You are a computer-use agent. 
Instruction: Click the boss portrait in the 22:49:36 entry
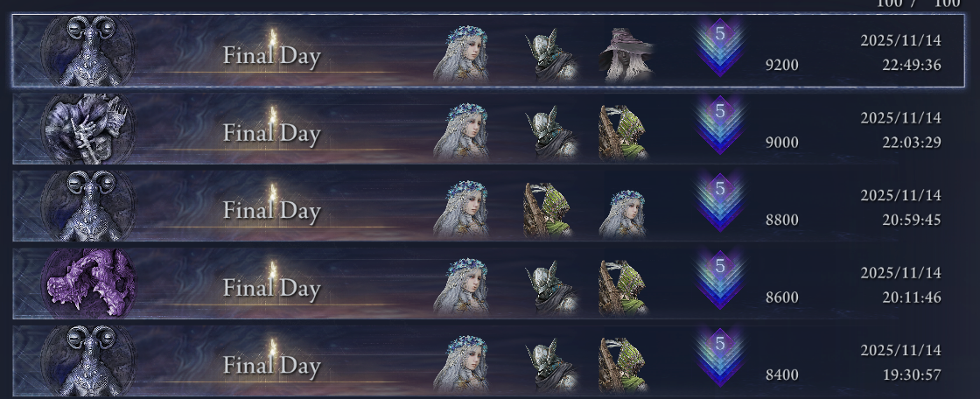(x=87, y=51)
